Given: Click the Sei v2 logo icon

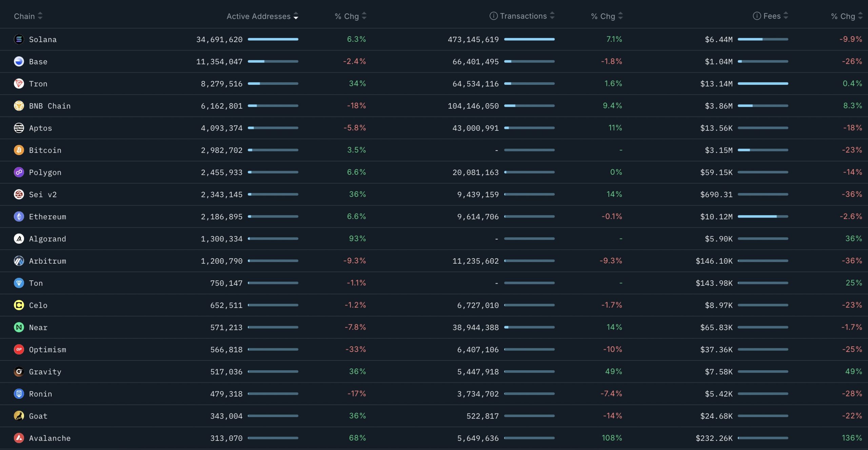Looking at the screenshot, I should [19, 194].
